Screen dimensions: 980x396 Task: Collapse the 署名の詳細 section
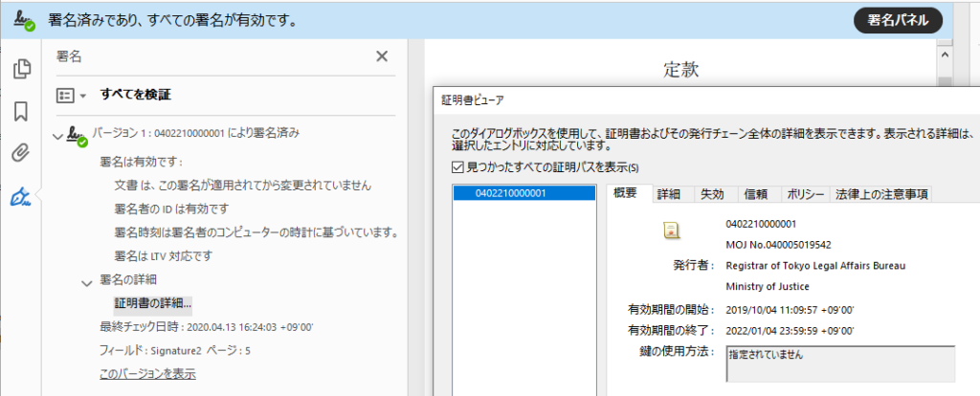point(86,281)
